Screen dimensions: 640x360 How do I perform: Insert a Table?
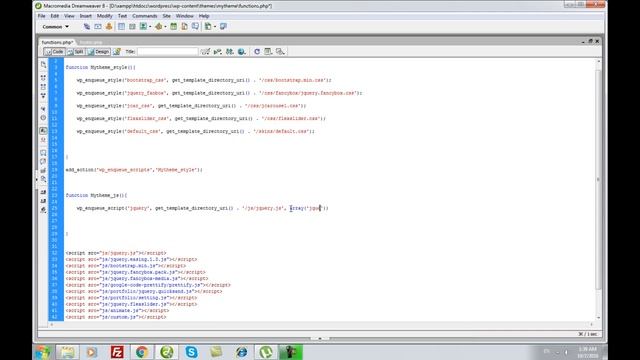pos(122,27)
